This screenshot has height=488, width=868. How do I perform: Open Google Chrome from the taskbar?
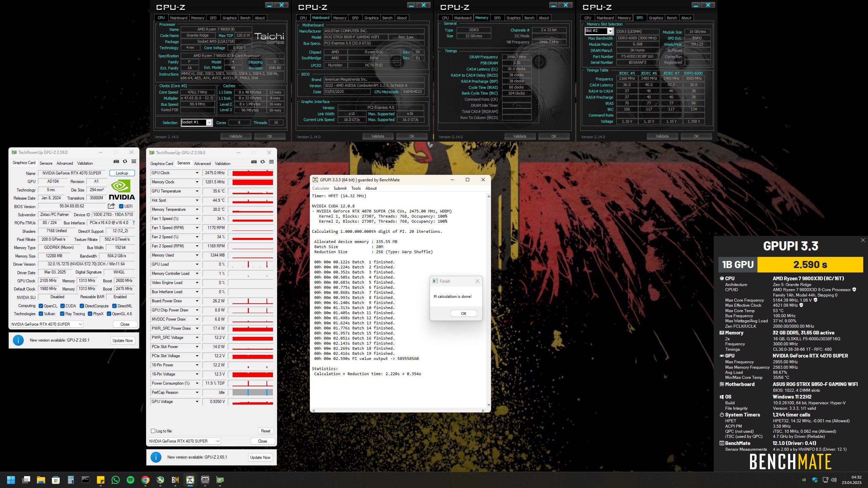(145, 480)
